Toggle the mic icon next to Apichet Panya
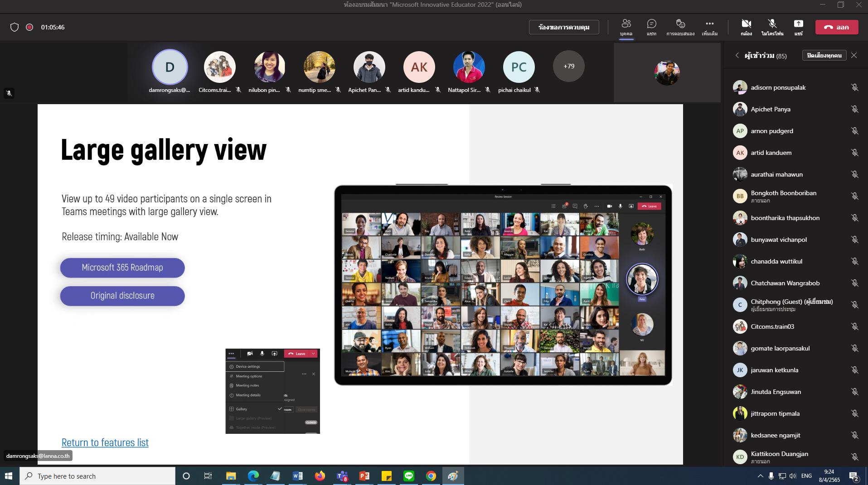The width and height of the screenshot is (868, 485). (x=854, y=109)
